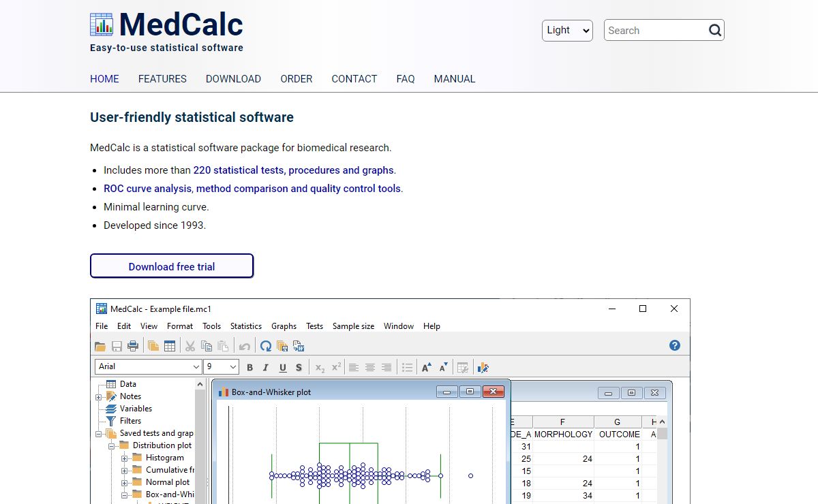Screen dimensions: 818x504
Task: Expand the Normal plot tree node
Action: [x=124, y=482]
